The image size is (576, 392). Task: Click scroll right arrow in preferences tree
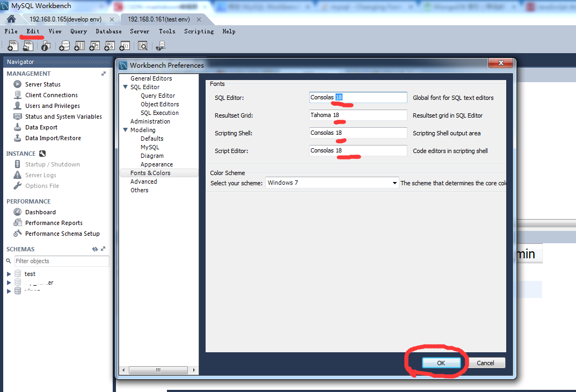coord(194,370)
